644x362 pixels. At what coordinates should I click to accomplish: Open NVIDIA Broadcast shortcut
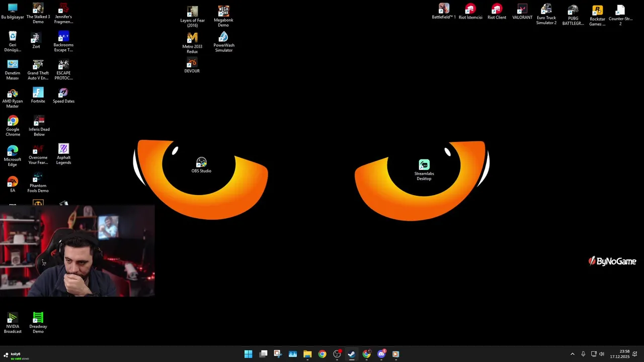click(x=13, y=323)
